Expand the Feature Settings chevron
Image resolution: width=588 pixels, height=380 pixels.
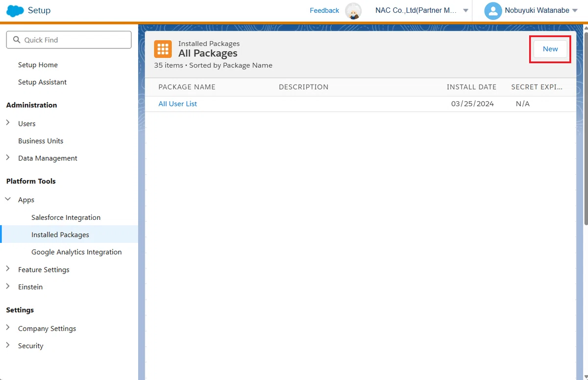tap(8, 269)
